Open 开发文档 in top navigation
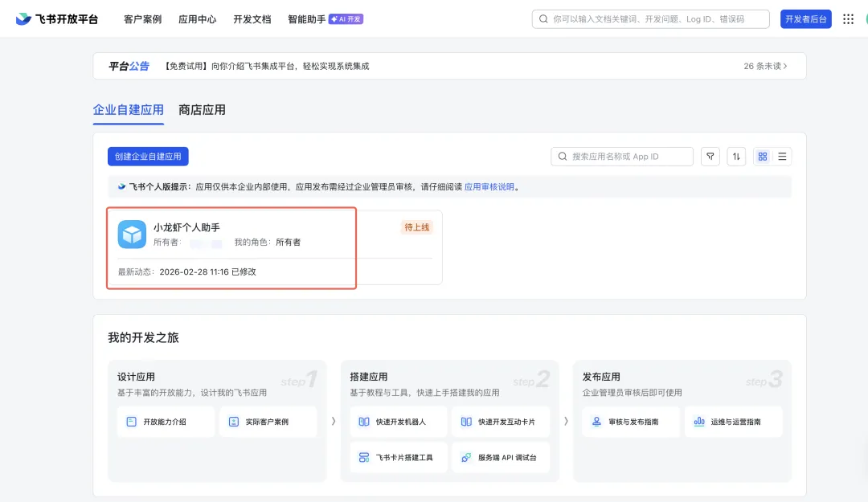Screen dimensions: 868x502 point(252,19)
